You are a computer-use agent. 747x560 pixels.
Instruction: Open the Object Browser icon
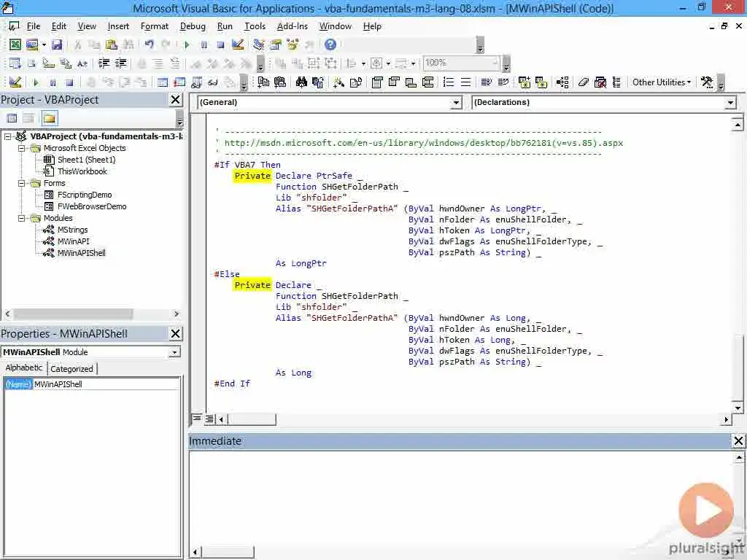click(293, 44)
